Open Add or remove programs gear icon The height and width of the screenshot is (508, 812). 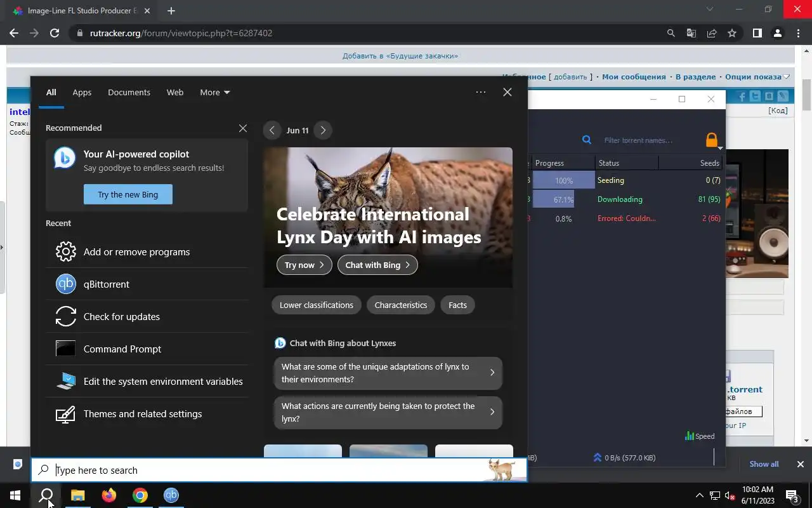[66, 251]
